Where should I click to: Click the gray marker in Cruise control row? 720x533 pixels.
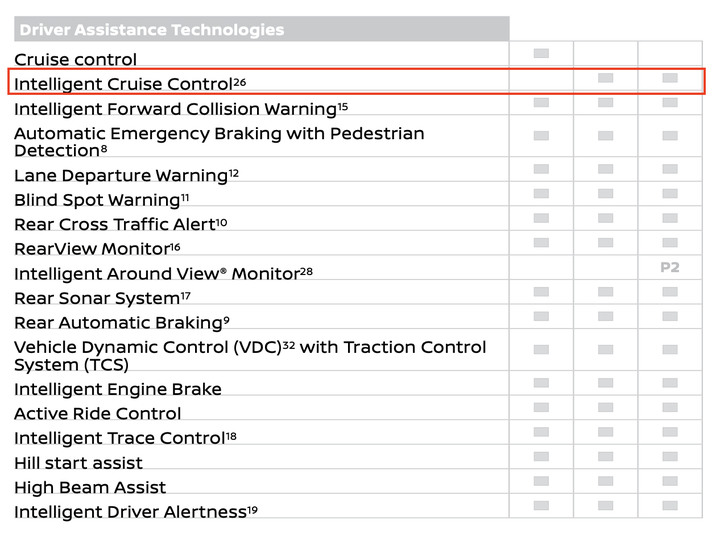(541, 54)
